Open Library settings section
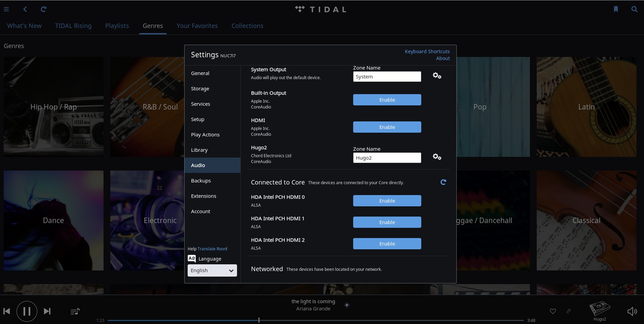The image size is (644, 324). coord(213,150)
